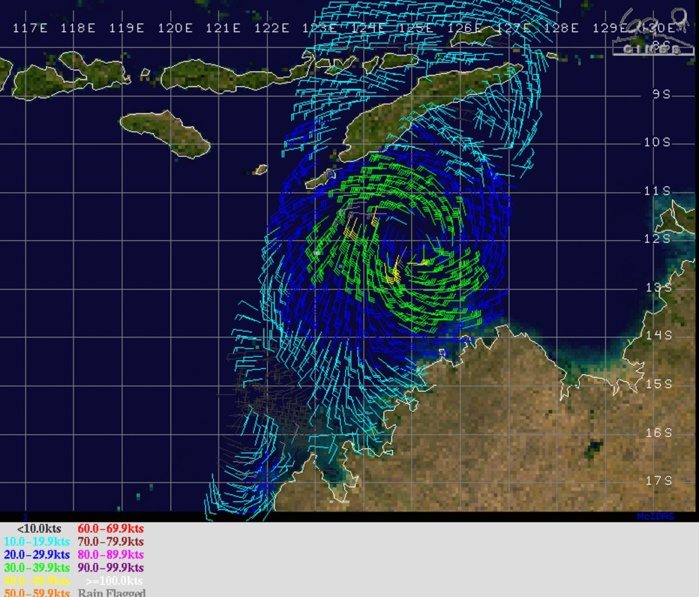
Task: Select the 30.0-39.9kts green legend entry
Action: pos(37,567)
